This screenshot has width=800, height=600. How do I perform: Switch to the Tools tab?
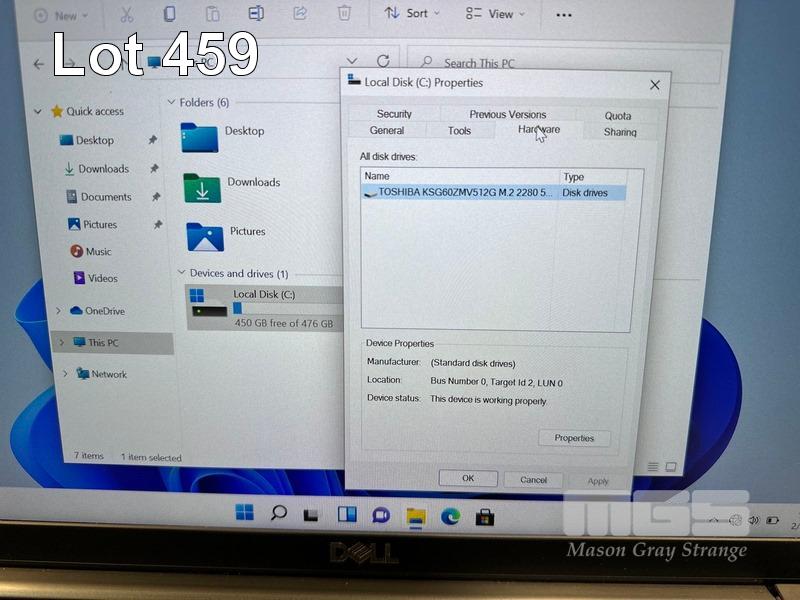point(459,131)
